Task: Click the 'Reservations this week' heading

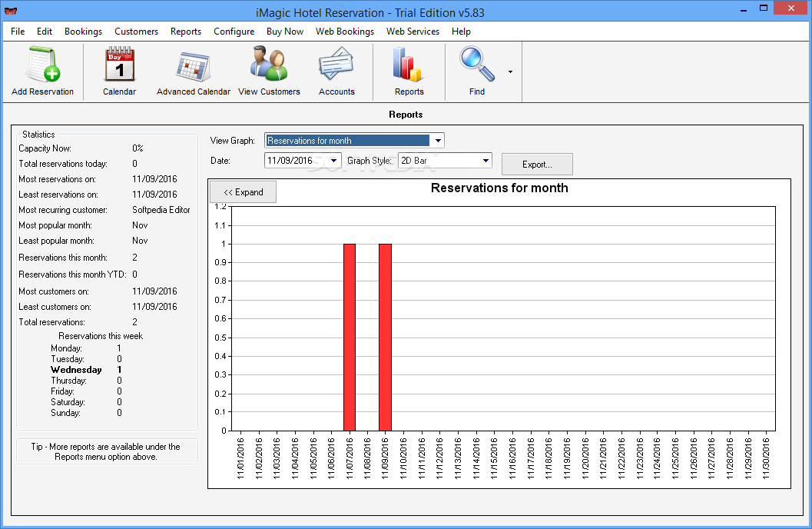Action: [x=101, y=336]
